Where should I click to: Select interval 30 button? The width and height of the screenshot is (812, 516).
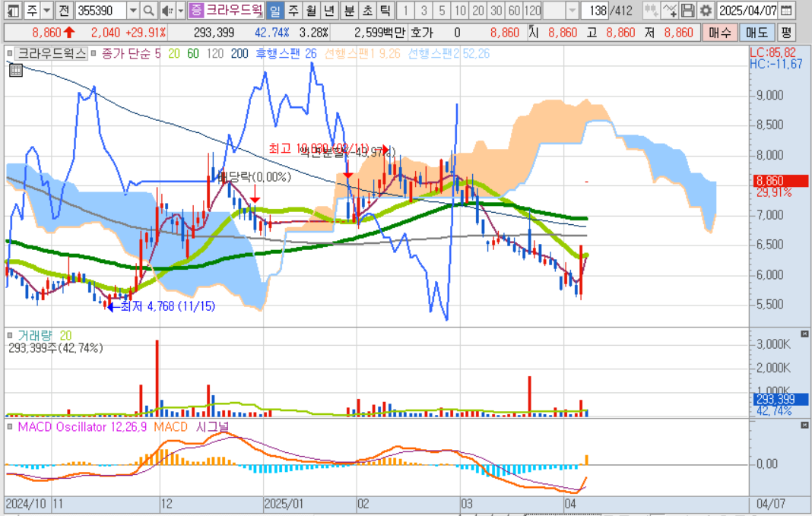(496, 10)
